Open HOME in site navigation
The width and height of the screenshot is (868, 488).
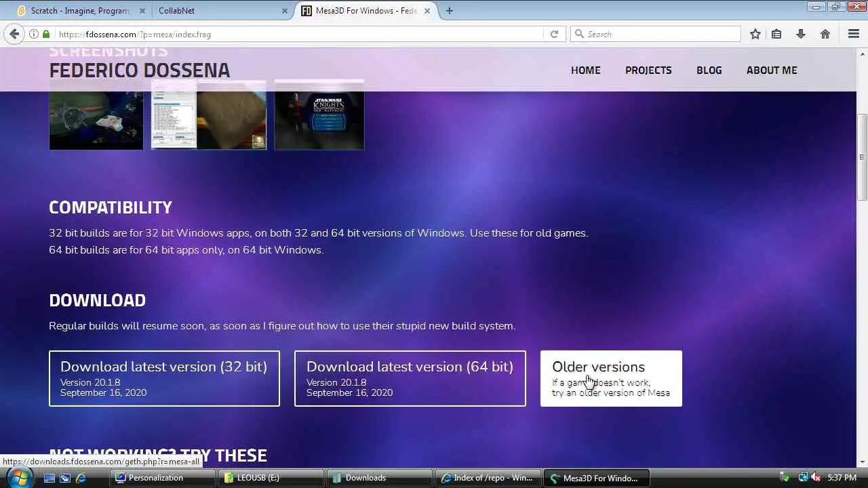click(585, 70)
